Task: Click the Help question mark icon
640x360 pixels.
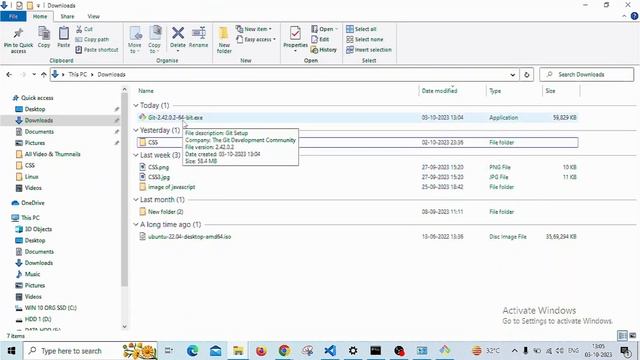Action: pyautogui.click(x=634, y=16)
